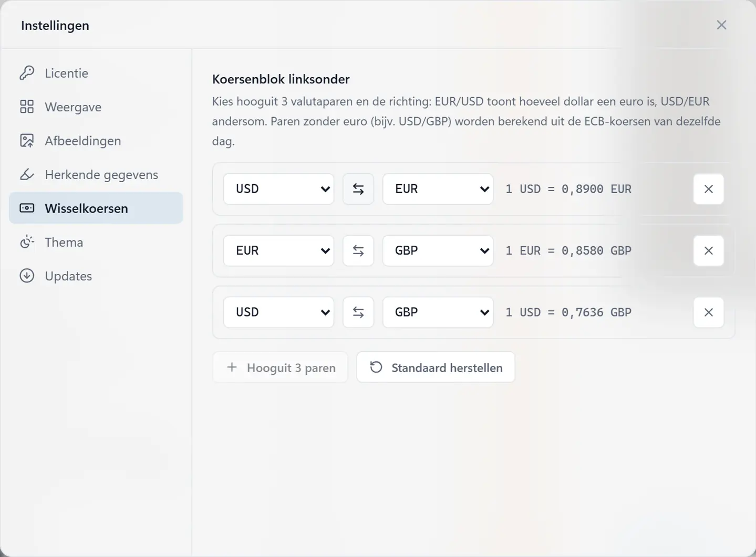Viewport: 756px width, 557px height.
Task: Go to the Weergave settings section
Action: 96,107
